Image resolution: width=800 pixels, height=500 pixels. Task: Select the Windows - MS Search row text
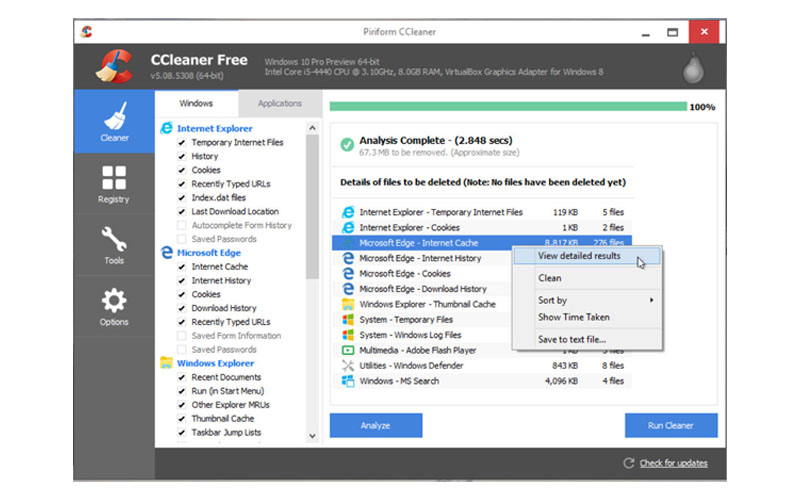(x=399, y=381)
